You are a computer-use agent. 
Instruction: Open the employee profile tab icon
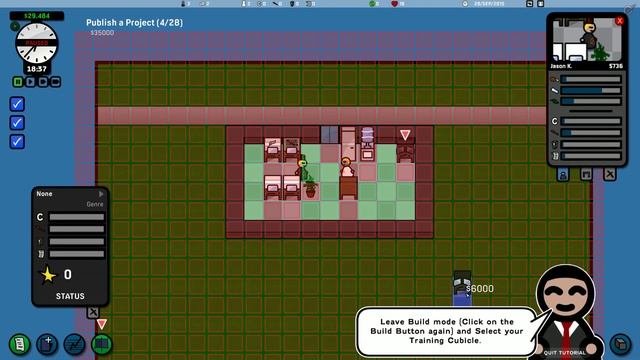563,175
